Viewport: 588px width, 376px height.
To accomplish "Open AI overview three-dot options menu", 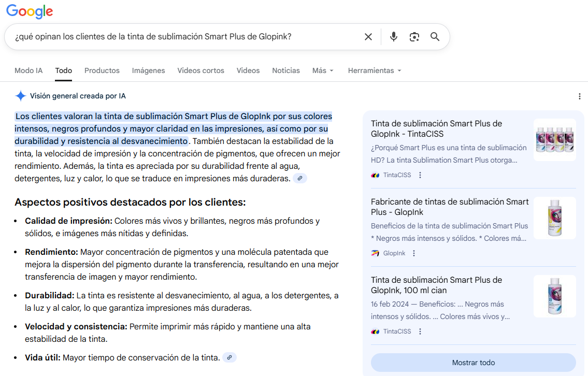I will tap(580, 96).
